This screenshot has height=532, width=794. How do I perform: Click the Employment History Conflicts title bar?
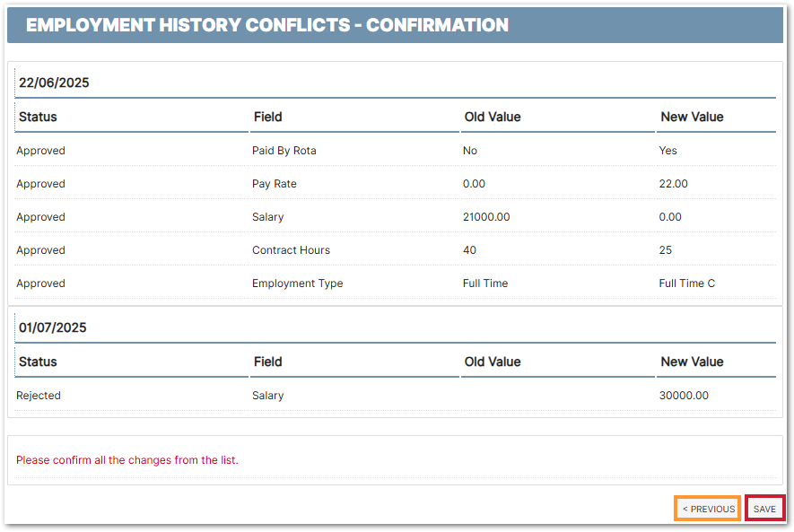267,25
